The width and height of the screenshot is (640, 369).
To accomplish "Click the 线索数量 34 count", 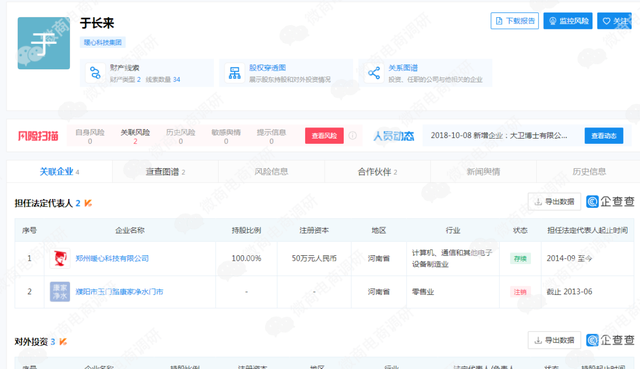I will pos(163,80).
